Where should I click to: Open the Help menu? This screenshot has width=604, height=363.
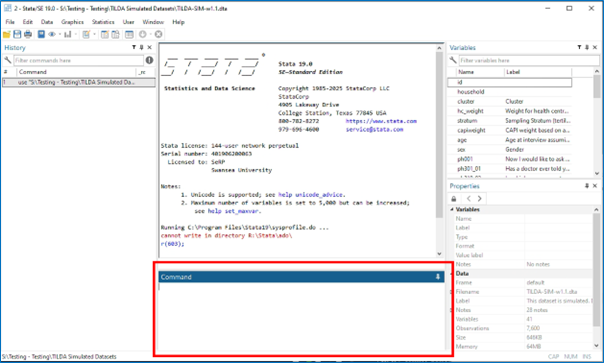(x=178, y=22)
